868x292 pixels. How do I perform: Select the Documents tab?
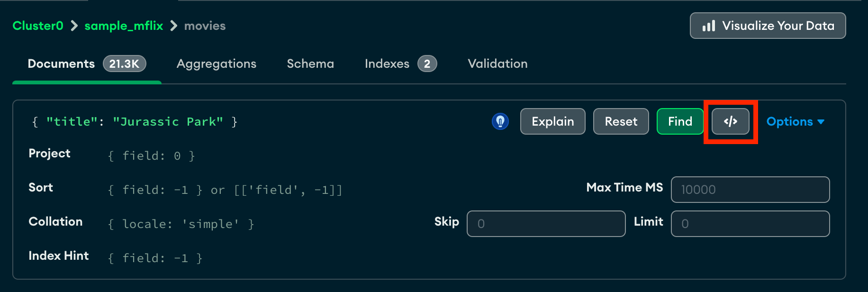pyautogui.click(x=61, y=63)
